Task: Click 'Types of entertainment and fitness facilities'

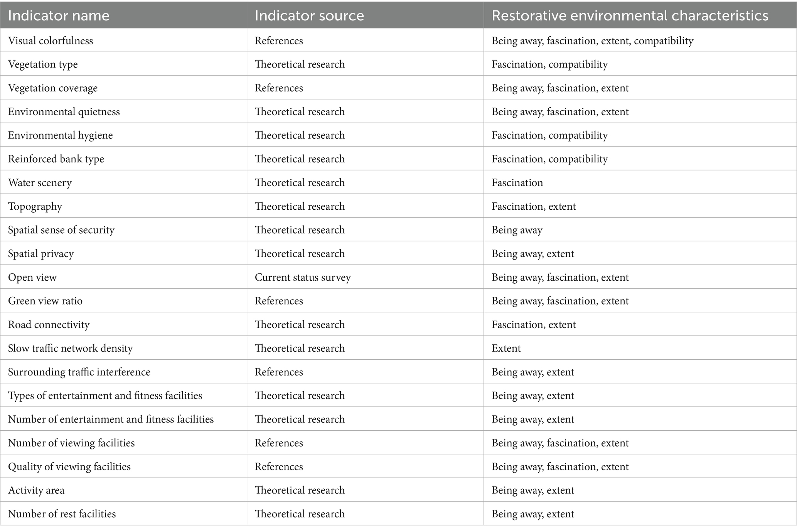Action: (105, 396)
